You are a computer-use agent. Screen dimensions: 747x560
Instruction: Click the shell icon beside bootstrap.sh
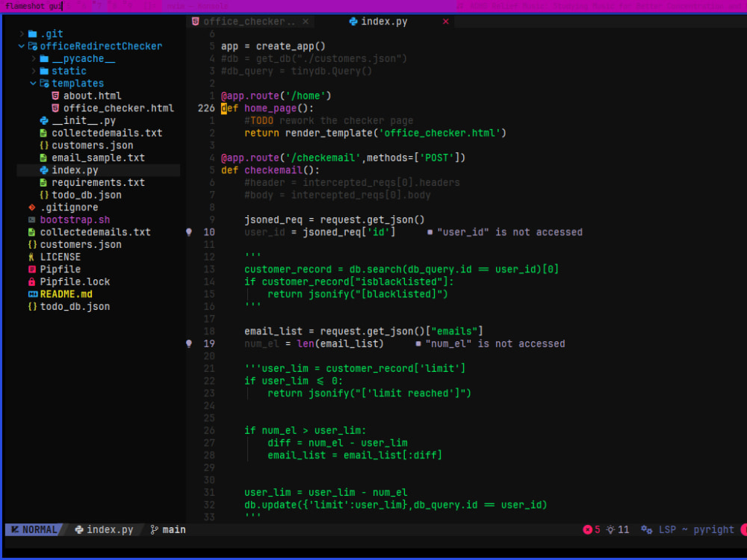coord(32,220)
